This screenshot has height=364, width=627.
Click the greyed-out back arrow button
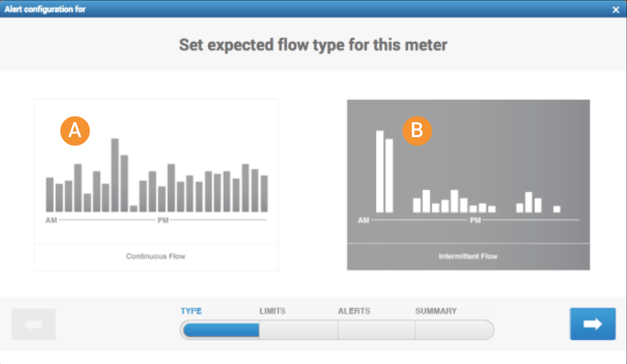[x=34, y=324]
